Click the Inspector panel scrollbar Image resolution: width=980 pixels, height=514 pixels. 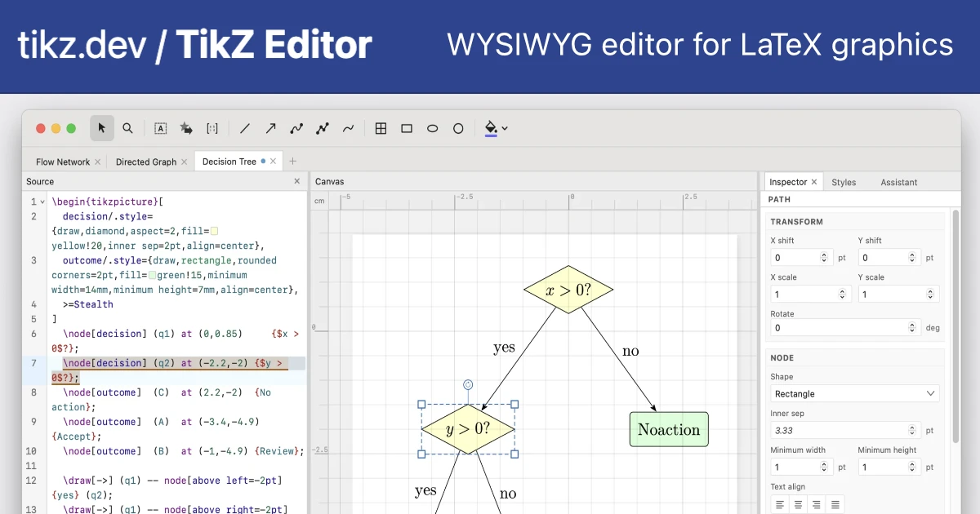955,326
